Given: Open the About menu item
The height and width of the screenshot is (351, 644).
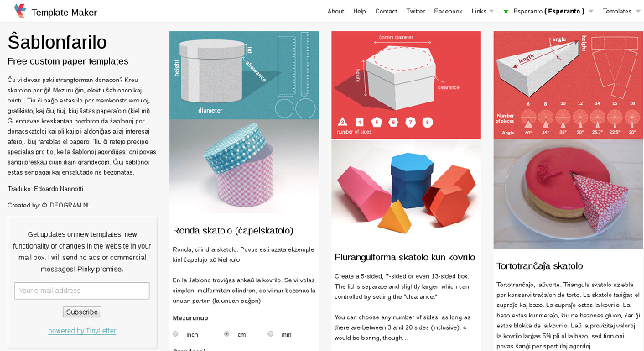Looking at the screenshot, I should pos(335,11).
